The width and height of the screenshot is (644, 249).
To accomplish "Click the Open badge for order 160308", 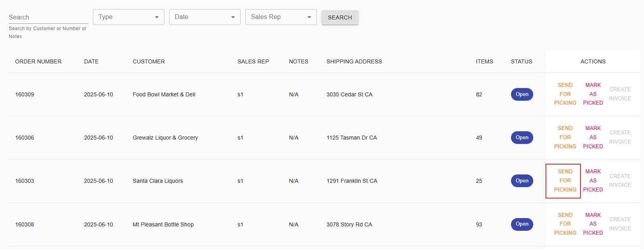I will point(522,224).
